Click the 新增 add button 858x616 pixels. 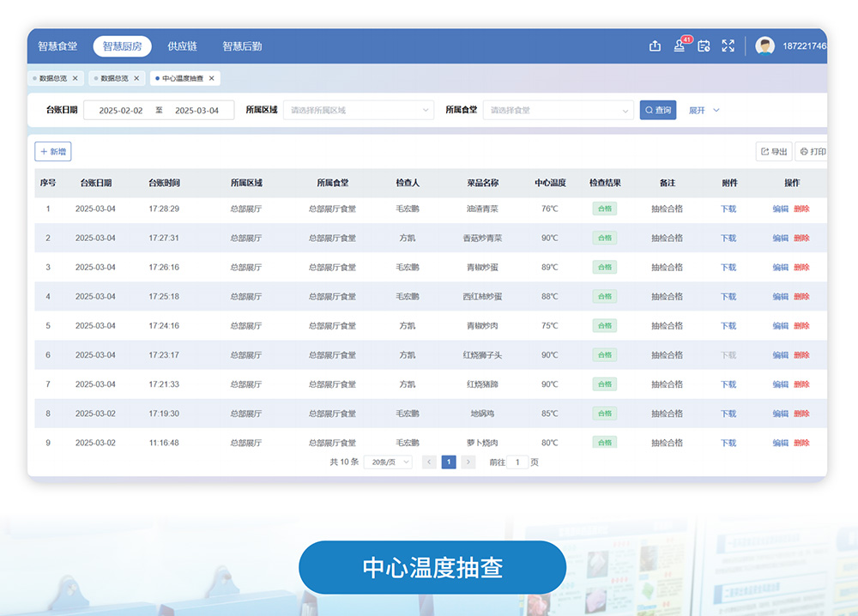point(52,151)
